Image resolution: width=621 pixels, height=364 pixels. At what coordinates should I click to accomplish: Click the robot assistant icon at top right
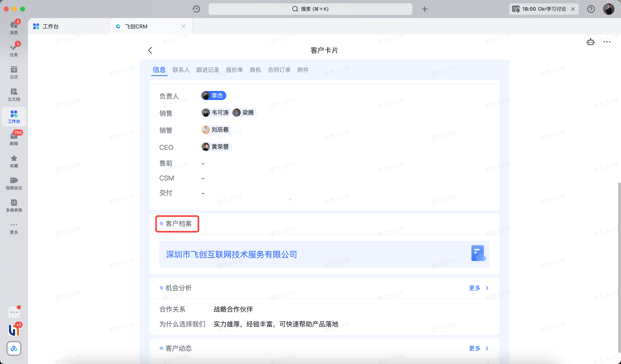click(x=590, y=42)
